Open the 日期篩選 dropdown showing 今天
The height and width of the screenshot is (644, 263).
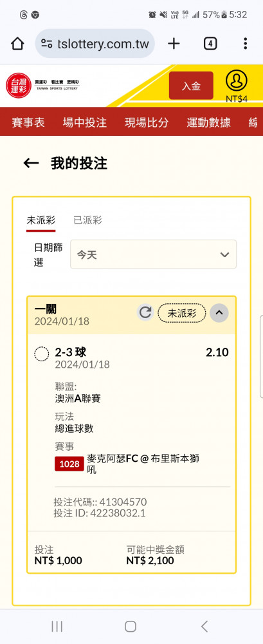(154, 254)
